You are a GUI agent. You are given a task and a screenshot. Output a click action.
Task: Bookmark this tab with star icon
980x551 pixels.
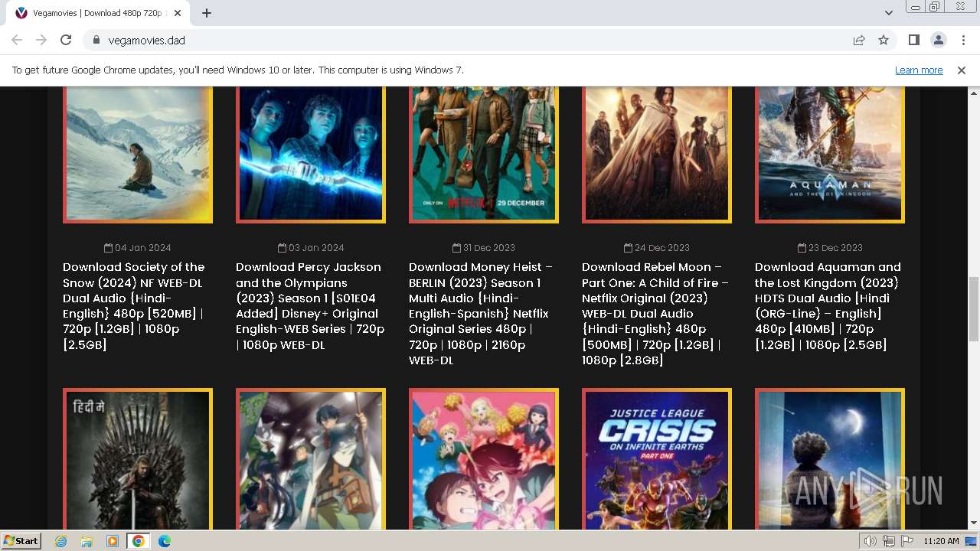(884, 40)
